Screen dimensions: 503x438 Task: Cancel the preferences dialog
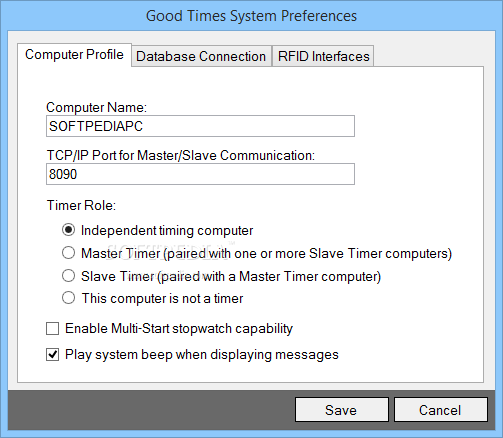(x=441, y=410)
